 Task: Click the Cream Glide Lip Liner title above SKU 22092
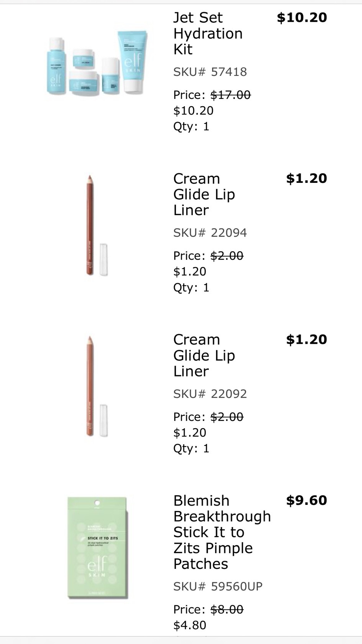pyautogui.click(x=204, y=355)
